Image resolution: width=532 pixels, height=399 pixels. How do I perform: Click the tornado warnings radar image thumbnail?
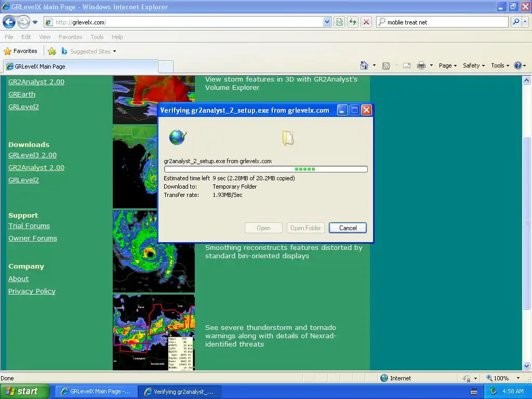[154, 332]
